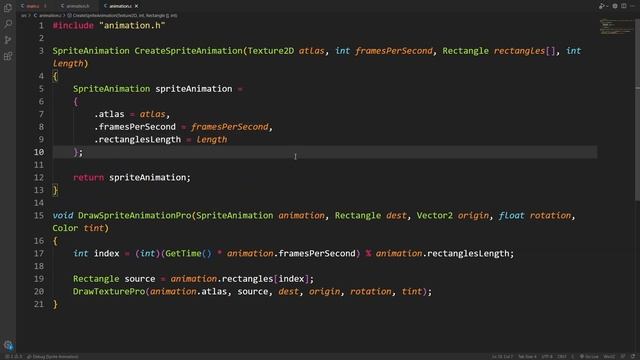Open the Manage gear icon in the activity bar

8,345
